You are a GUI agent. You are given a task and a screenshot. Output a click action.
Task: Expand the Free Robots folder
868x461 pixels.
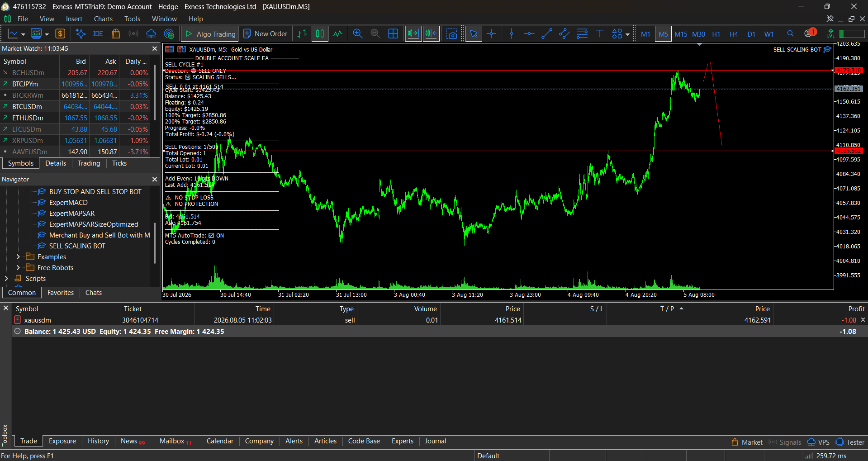coord(18,268)
